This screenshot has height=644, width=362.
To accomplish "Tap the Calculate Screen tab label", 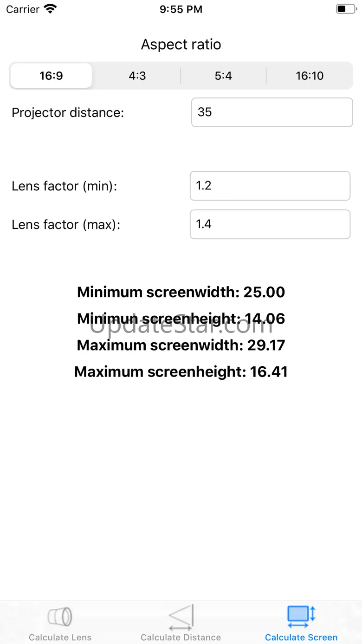I will click(301, 637).
